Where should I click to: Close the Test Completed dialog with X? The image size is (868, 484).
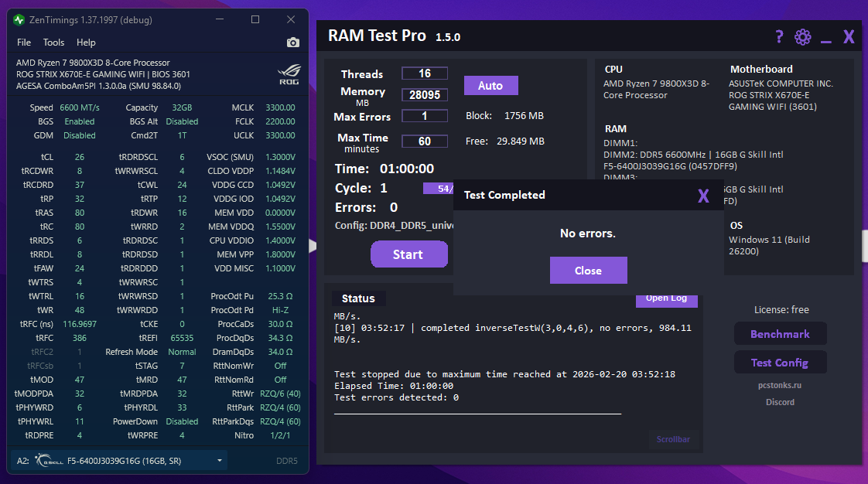pyautogui.click(x=703, y=196)
